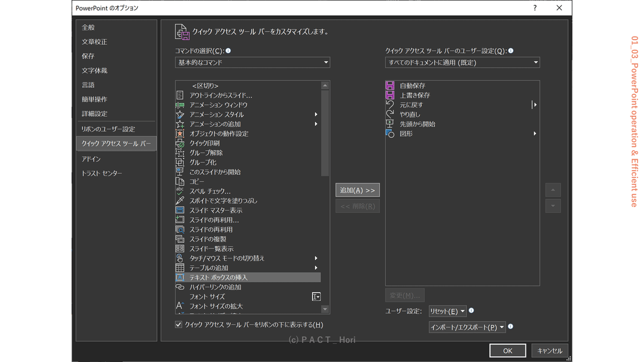Open 簡単操作 options category

(94, 100)
